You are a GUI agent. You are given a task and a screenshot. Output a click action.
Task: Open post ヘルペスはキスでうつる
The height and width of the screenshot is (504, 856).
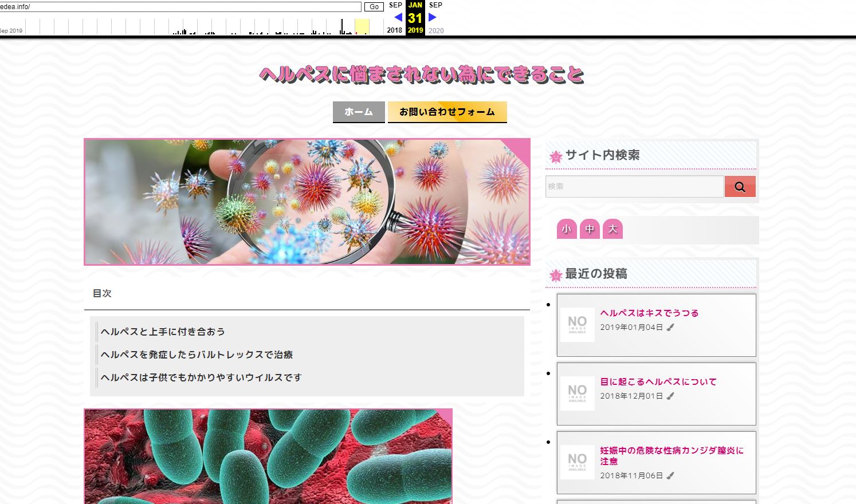[649, 313]
